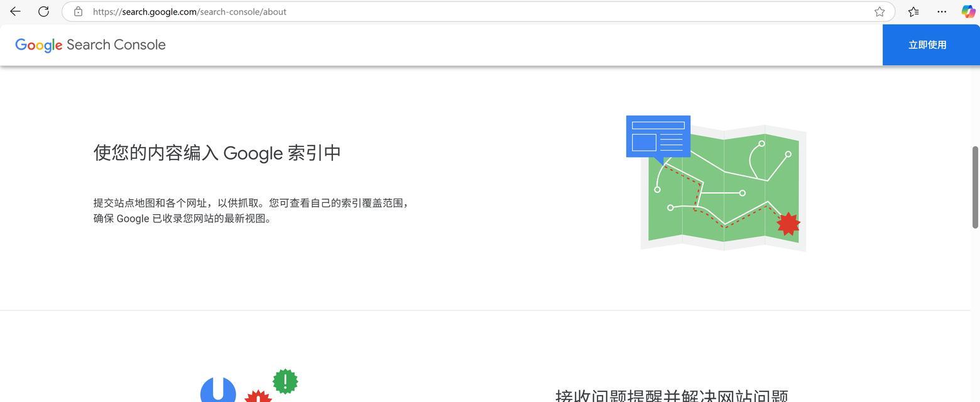Go back using the browser back arrow
The image size is (980, 402).
pyautogui.click(x=15, y=11)
